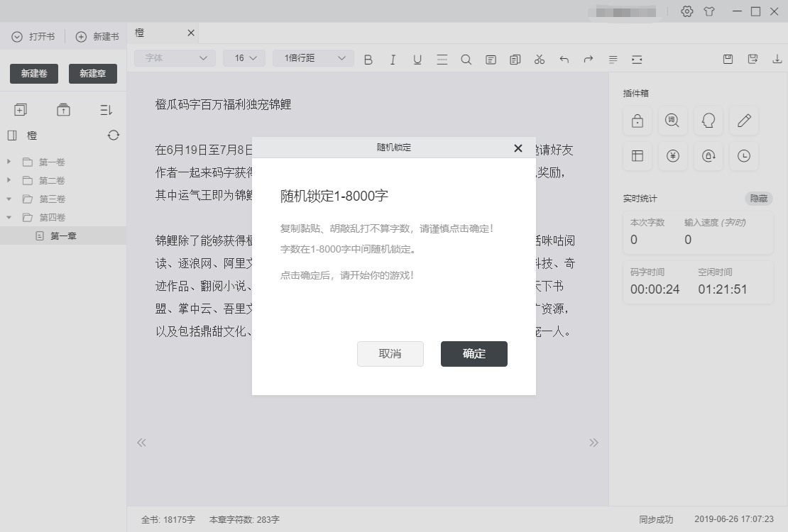Click 确定 to confirm random lock

(474, 354)
